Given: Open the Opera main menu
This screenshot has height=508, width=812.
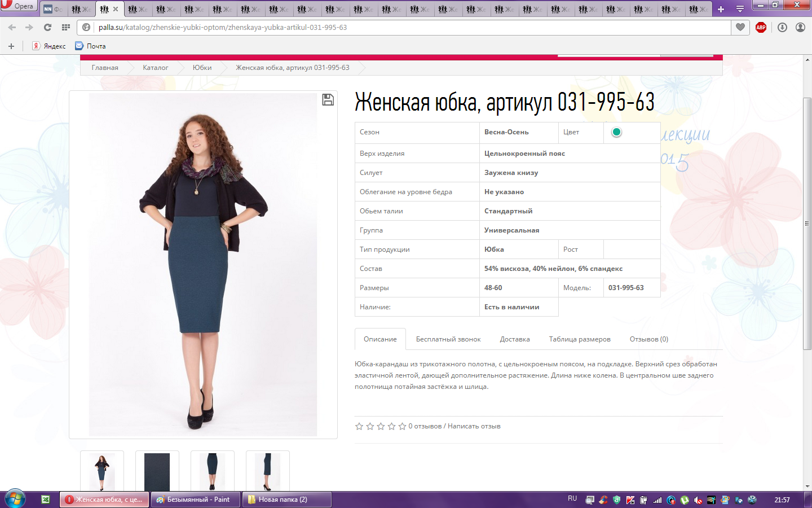Looking at the screenshot, I should (18, 6).
